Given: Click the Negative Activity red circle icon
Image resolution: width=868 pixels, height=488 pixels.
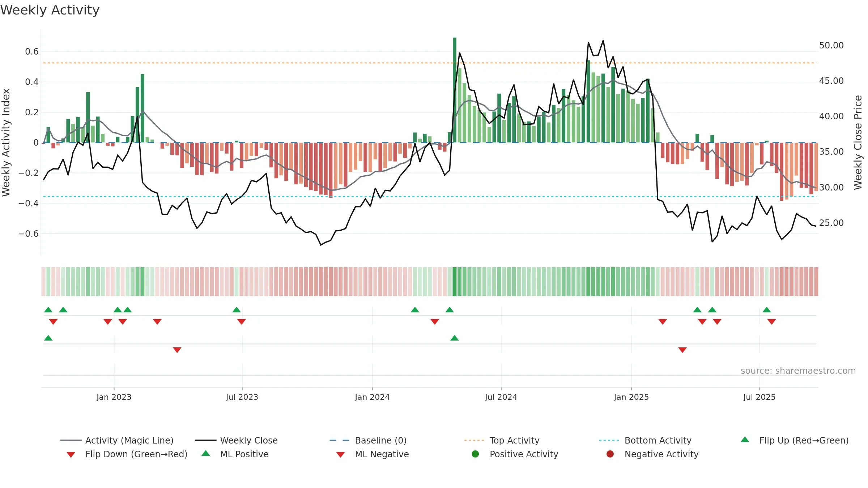Looking at the screenshot, I should 610,454.
